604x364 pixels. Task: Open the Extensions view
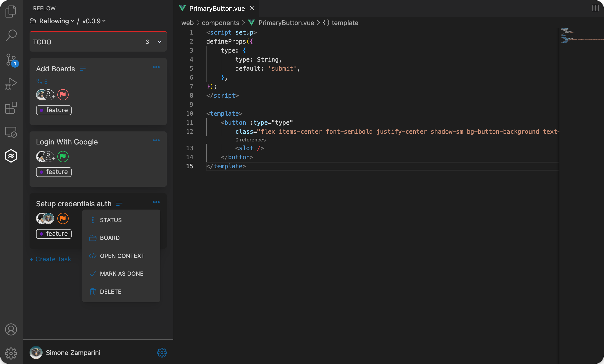11,108
